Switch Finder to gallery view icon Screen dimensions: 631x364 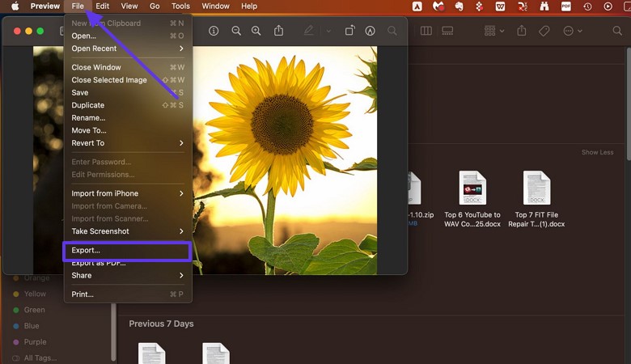[447, 31]
